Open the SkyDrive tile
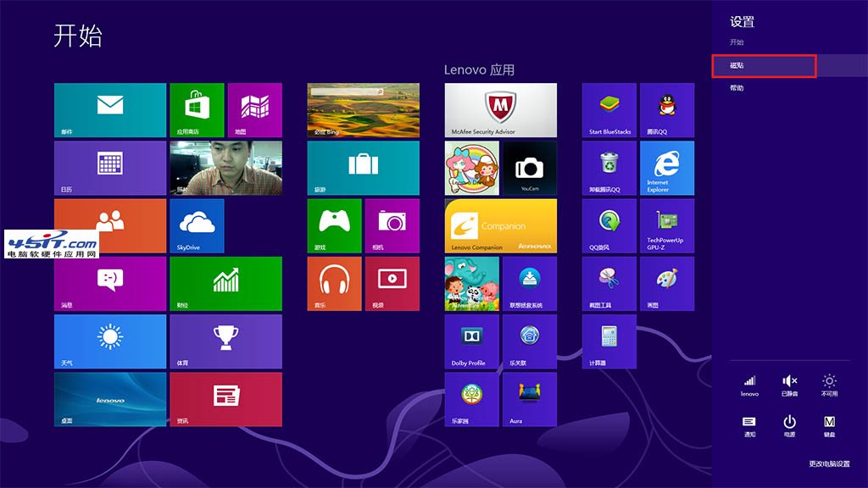Viewport: 868px width, 488px height. pyautogui.click(x=197, y=225)
